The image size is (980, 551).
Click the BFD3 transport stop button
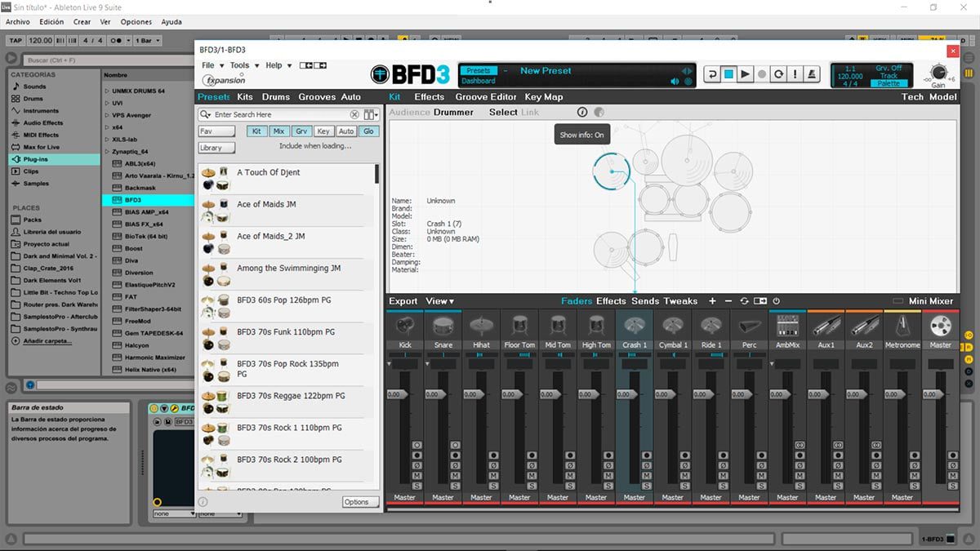coord(728,74)
